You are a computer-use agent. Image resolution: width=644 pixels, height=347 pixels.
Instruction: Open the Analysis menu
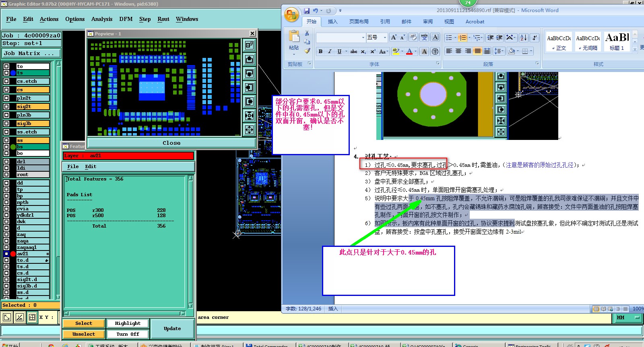click(x=102, y=19)
